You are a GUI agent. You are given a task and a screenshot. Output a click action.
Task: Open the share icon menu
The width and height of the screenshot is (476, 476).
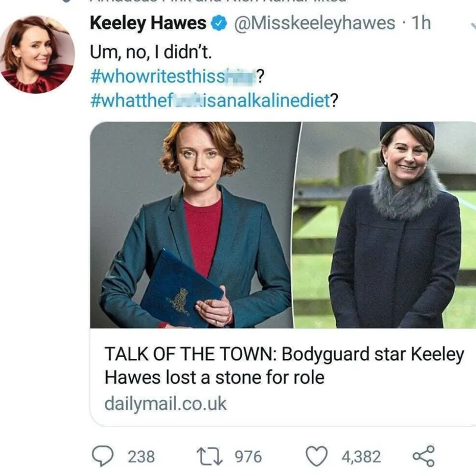[x=423, y=456]
